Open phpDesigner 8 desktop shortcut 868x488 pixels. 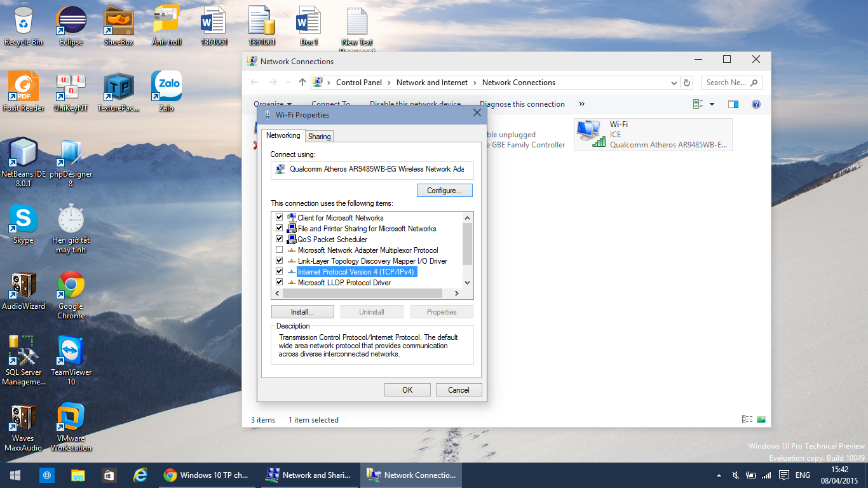[71, 163]
